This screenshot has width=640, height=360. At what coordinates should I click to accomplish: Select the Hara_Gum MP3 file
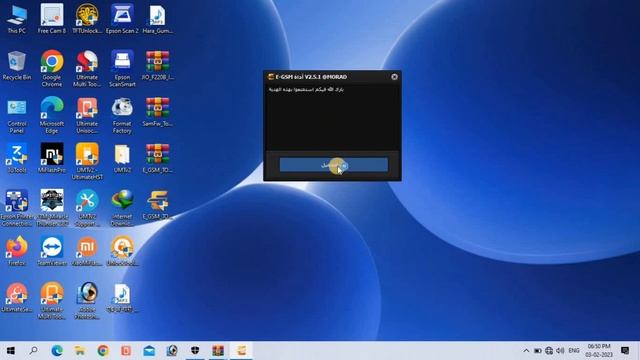pos(158,19)
